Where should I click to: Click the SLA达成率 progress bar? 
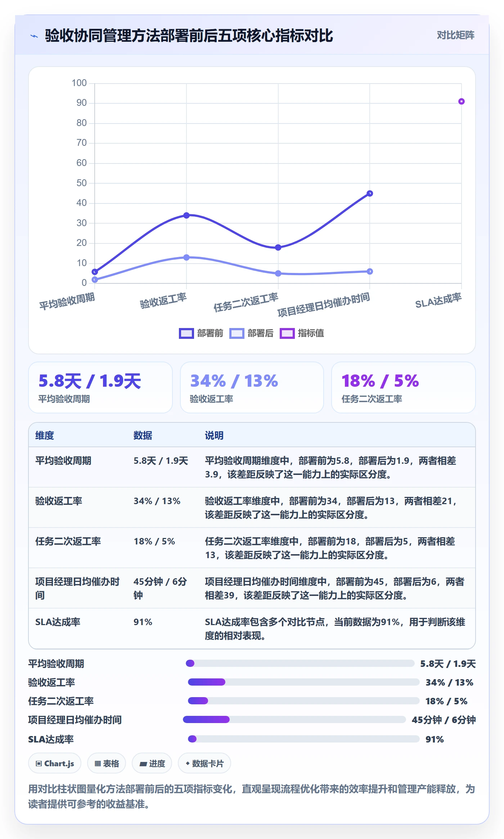(x=304, y=739)
